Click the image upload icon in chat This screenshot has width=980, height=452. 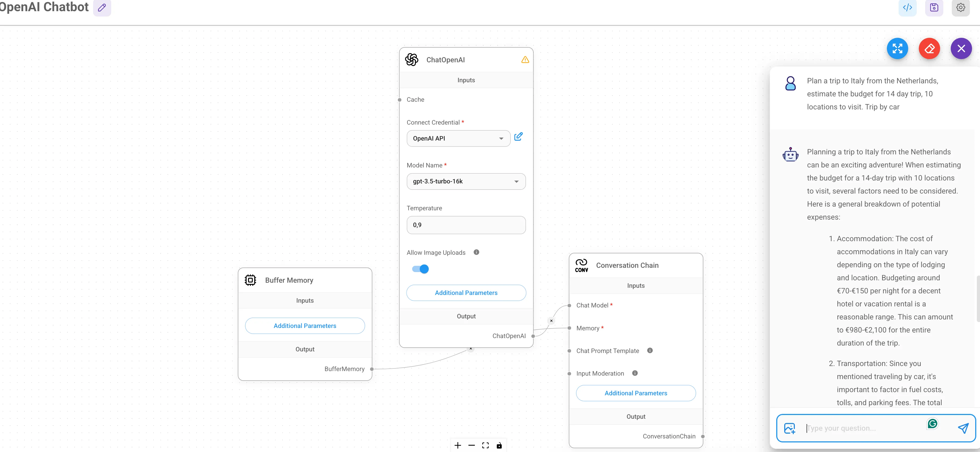[x=790, y=428]
